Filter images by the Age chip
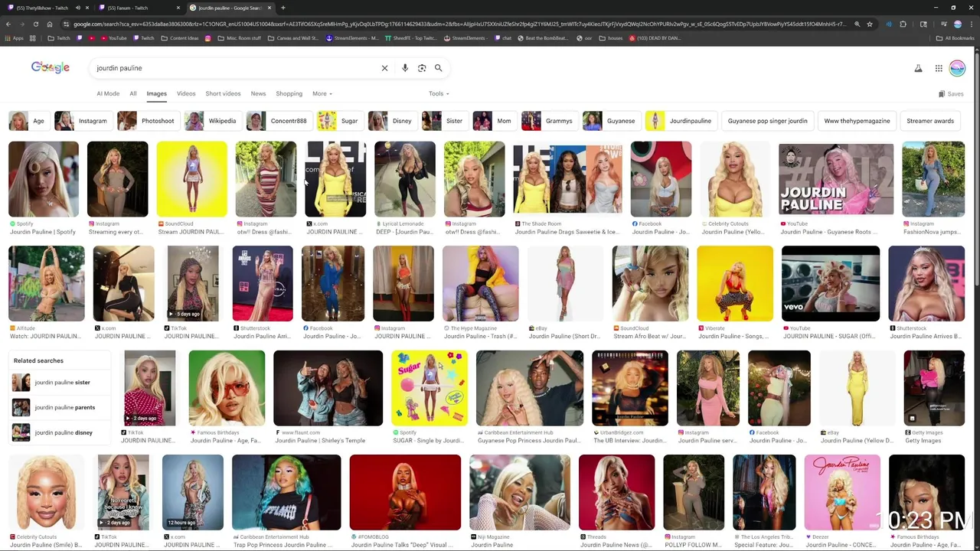The width and height of the screenshot is (980, 551). point(28,121)
